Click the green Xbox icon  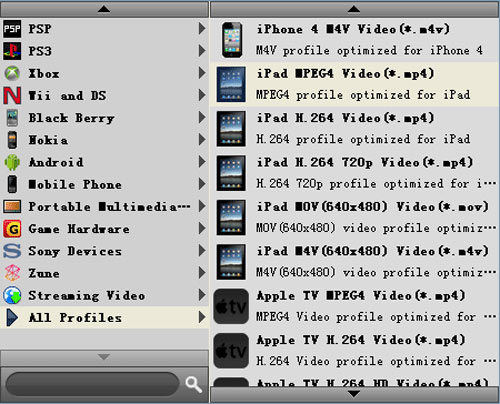(12, 73)
